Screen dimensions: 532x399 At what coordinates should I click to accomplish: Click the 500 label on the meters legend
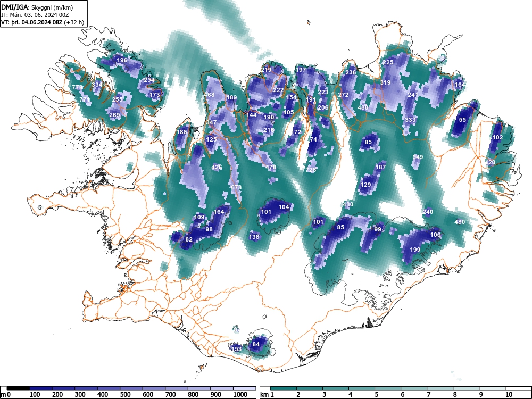point(125,395)
